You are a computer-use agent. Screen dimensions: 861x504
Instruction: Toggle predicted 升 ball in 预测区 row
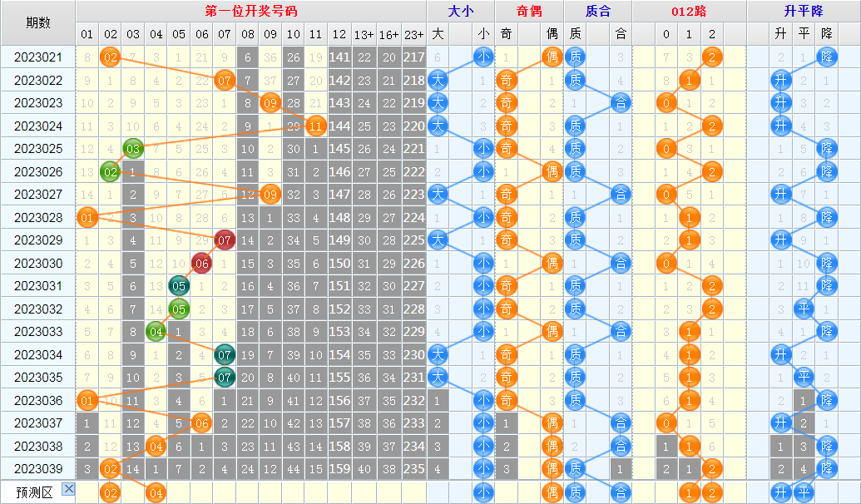[781, 492]
